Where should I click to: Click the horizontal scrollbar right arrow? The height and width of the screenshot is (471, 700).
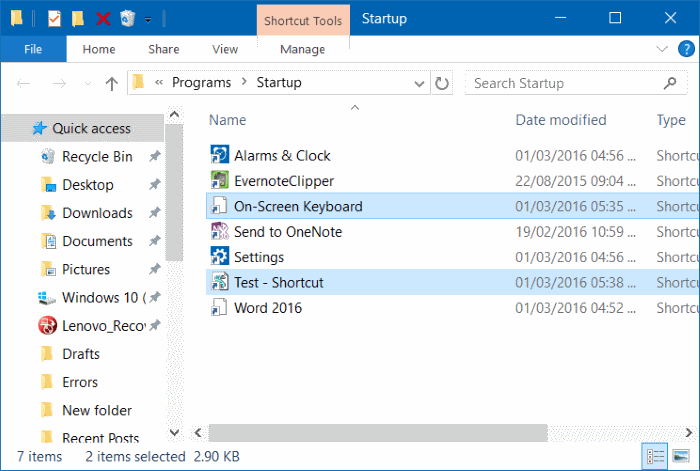point(688,433)
